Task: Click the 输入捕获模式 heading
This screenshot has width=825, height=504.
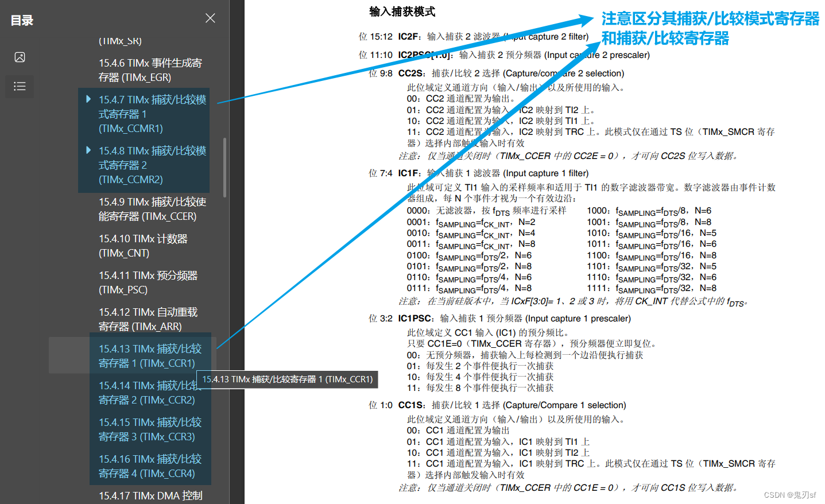Action: click(402, 11)
